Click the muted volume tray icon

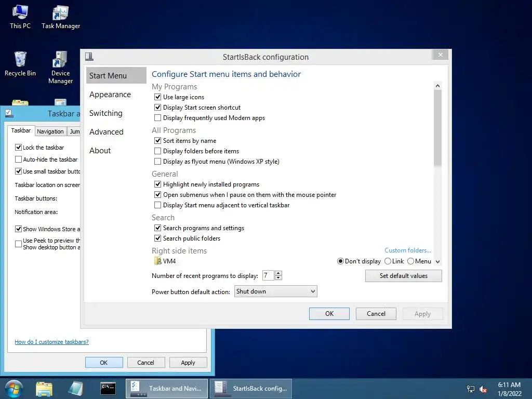[483, 389]
